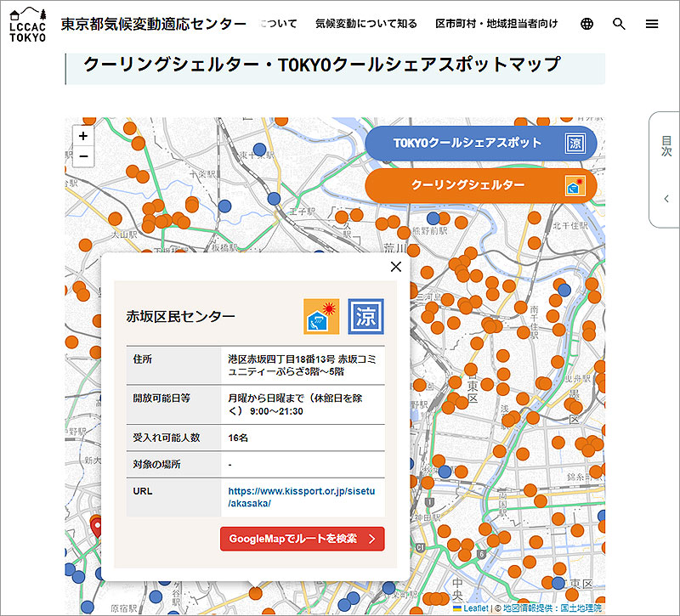Open the language globe icon
The width and height of the screenshot is (680, 616).
click(x=587, y=24)
